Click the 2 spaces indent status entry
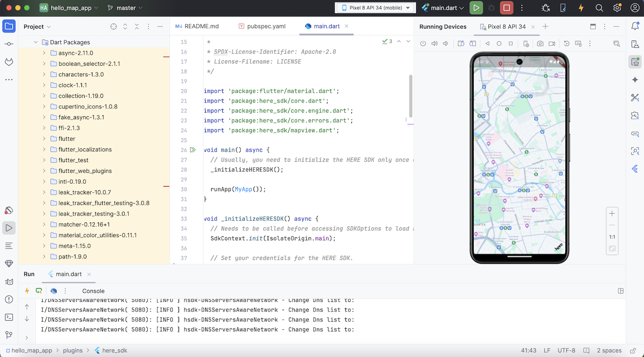Image resolution: width=644 pixels, height=357 pixels. coord(609,351)
